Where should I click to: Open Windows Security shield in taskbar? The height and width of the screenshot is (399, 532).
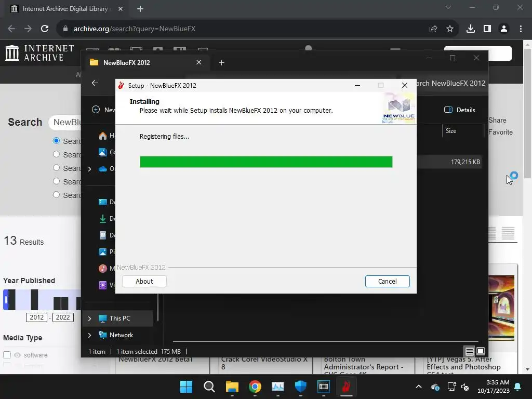(301, 387)
